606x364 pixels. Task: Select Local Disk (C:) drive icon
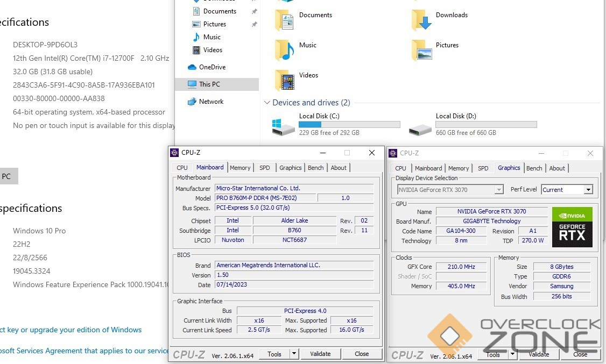pos(283,127)
